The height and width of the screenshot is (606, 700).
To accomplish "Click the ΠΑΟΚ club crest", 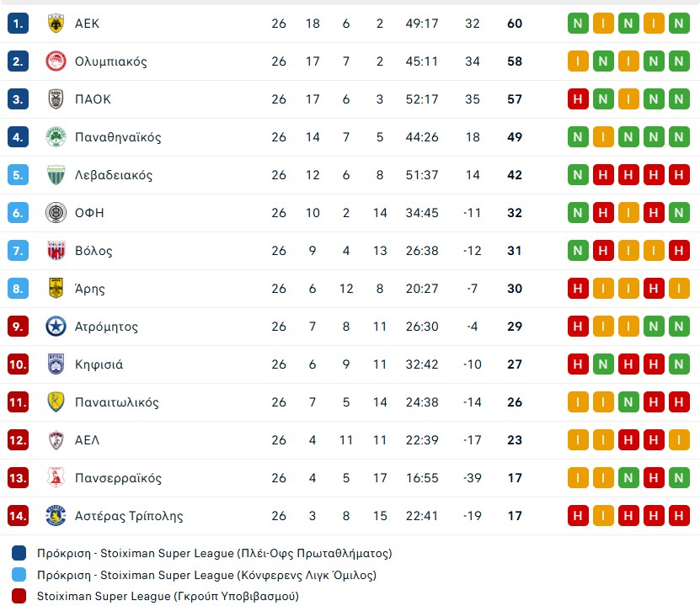I will (56, 99).
